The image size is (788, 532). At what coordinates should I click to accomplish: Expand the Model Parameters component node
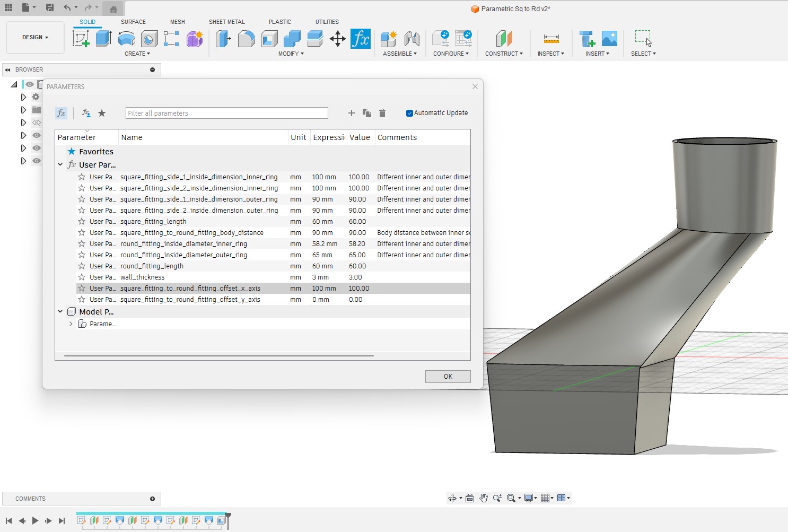(71, 324)
